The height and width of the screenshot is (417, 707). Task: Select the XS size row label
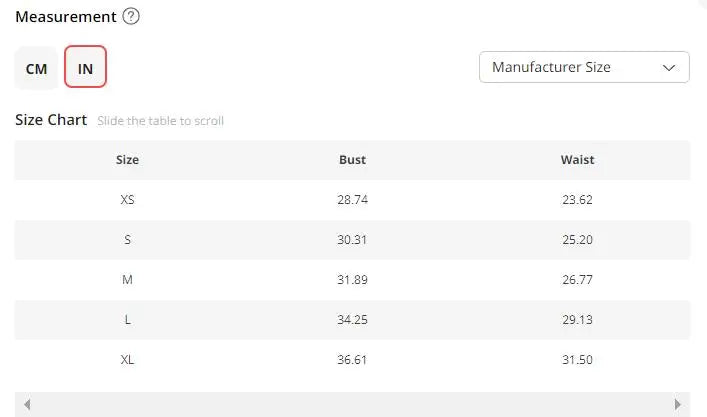click(127, 200)
